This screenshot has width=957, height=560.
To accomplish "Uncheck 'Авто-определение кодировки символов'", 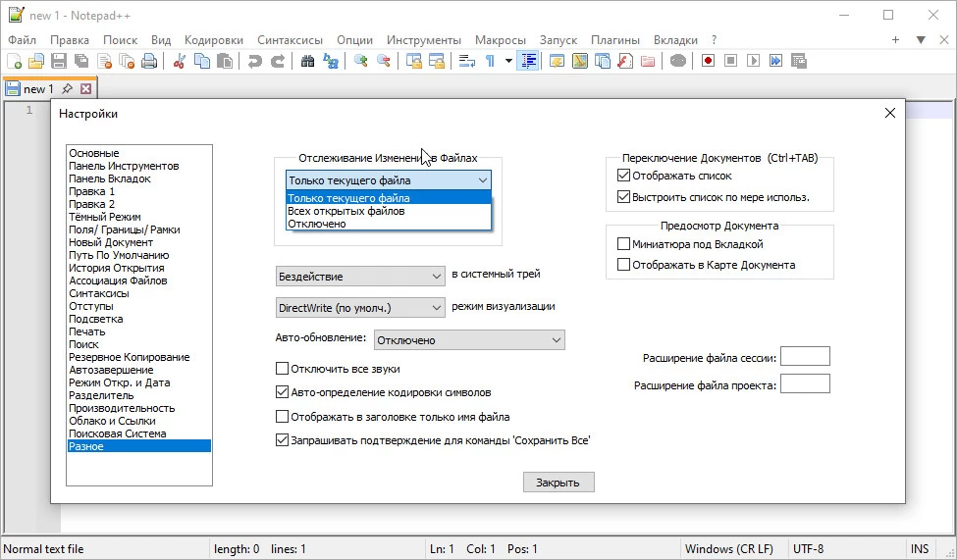I will click(283, 392).
